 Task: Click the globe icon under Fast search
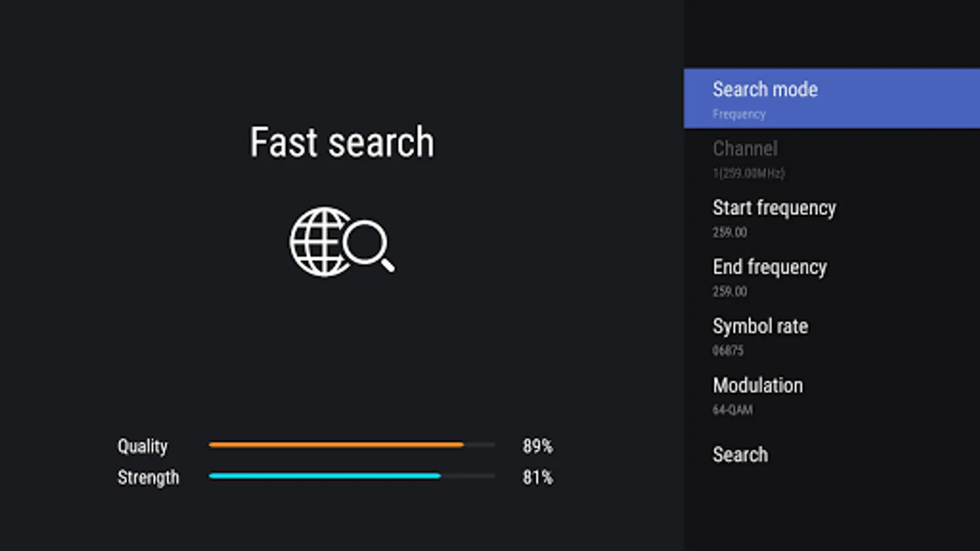[320, 242]
